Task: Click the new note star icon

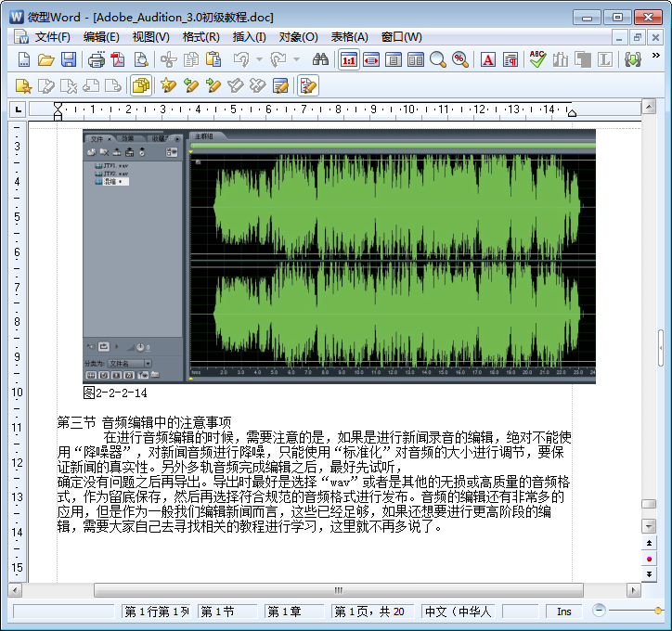Action: 23,86
